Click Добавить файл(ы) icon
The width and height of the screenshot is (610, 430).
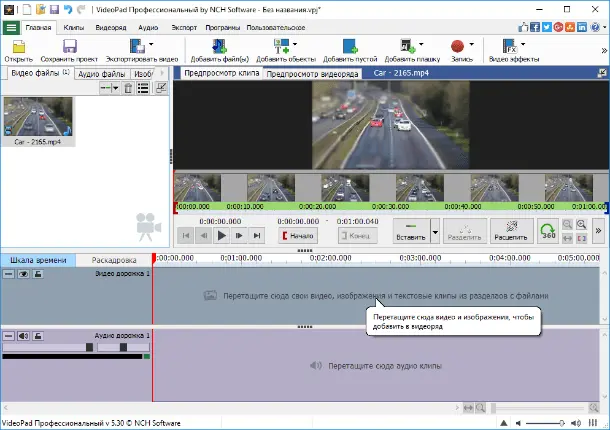tap(219, 46)
